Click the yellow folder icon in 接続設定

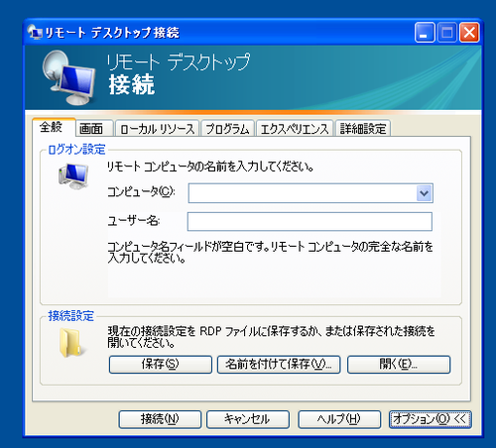(x=70, y=343)
